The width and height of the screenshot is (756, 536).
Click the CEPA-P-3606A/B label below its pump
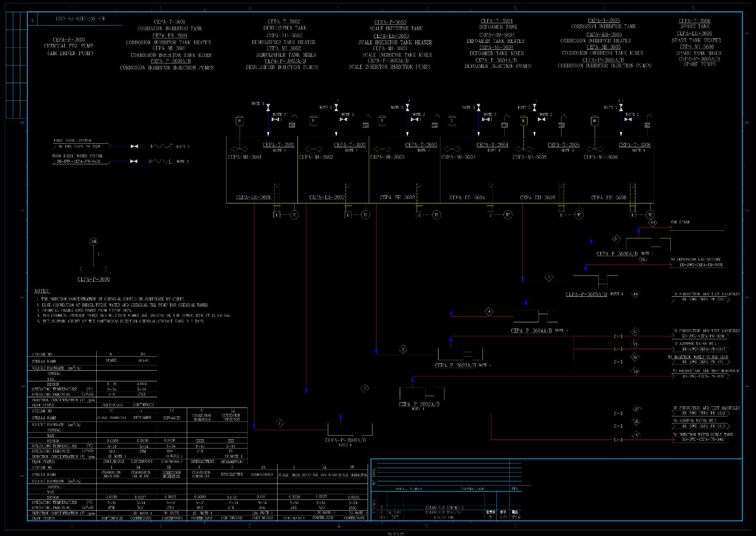(617, 254)
